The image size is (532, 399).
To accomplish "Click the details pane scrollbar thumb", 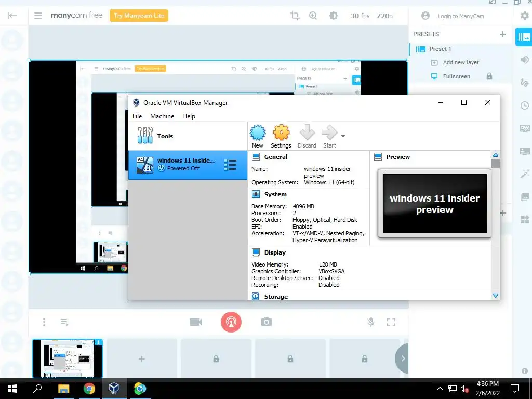I will click(x=495, y=164).
